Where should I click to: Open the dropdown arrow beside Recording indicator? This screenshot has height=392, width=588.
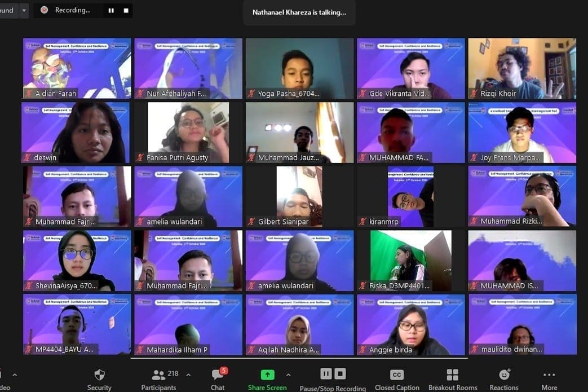point(24,10)
